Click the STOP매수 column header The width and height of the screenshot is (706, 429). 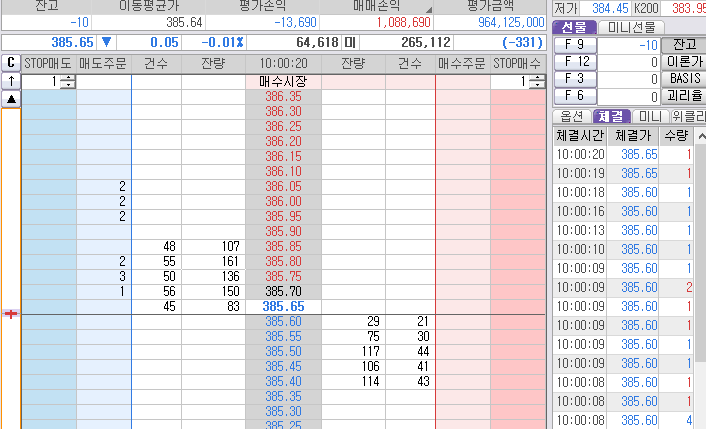[x=518, y=63]
